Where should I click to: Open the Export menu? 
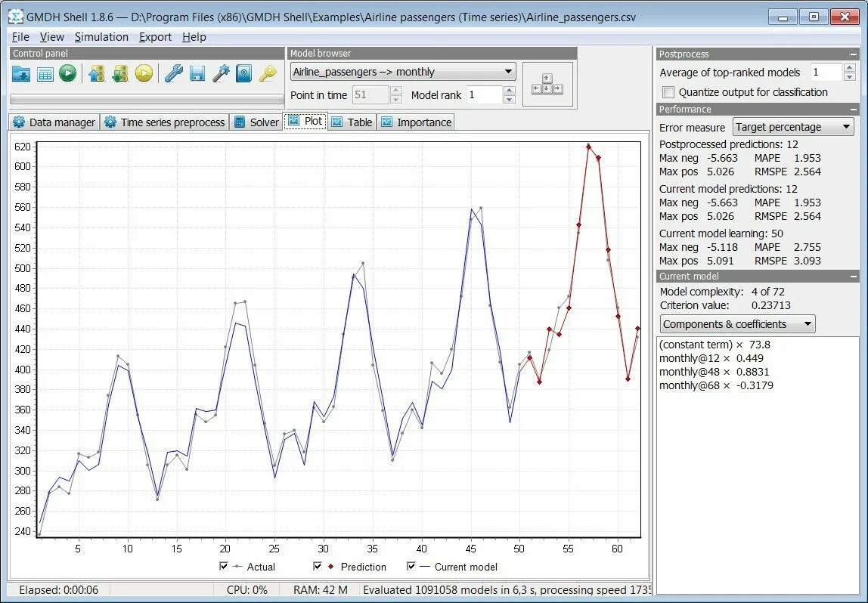click(155, 37)
